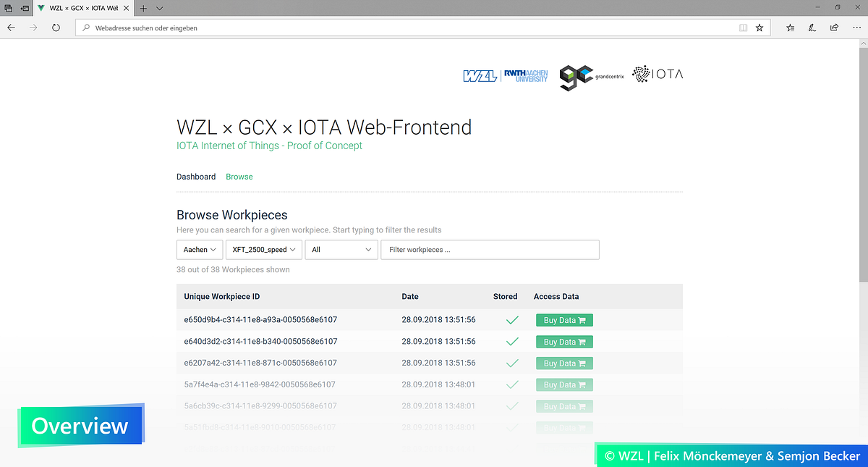The width and height of the screenshot is (868, 467).
Task: Click stored checkmark of workpiece e6207a42
Action: (x=512, y=363)
